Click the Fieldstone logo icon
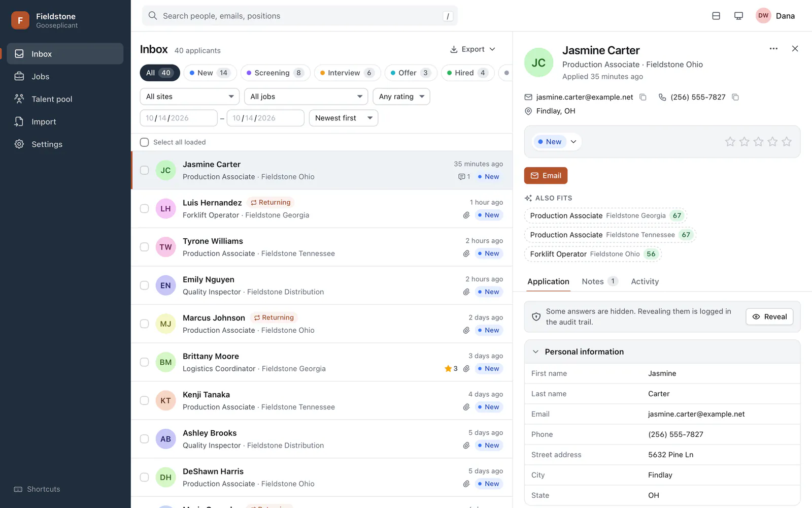The height and width of the screenshot is (508, 812). click(x=20, y=20)
